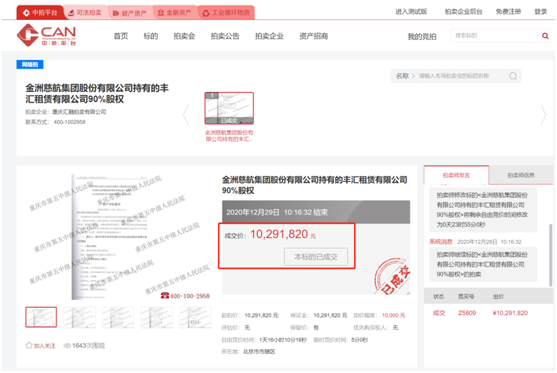Open the 工业循环物资 recycle tab
The height and width of the screenshot is (373, 557).
click(226, 13)
